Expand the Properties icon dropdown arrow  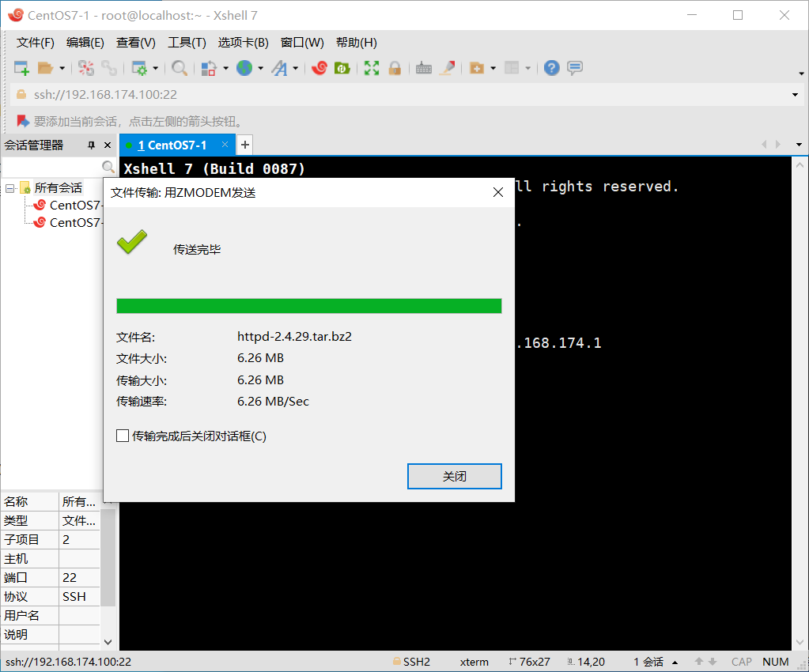[155, 68]
